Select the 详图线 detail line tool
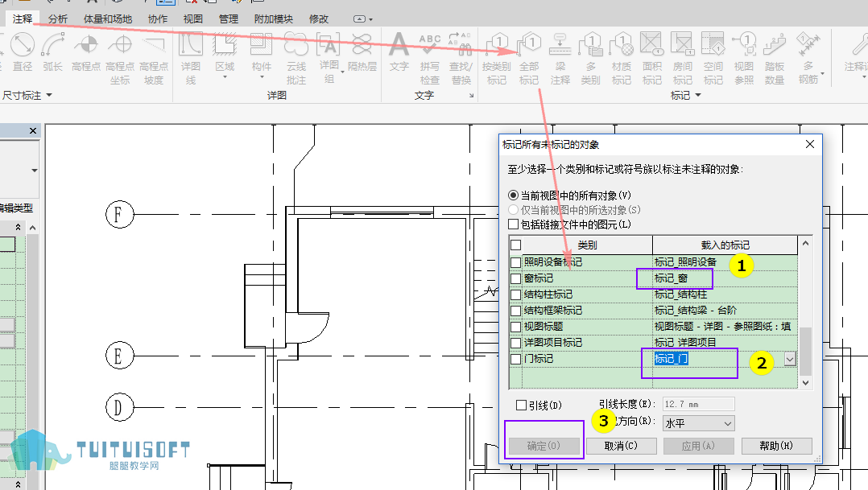 click(x=191, y=58)
